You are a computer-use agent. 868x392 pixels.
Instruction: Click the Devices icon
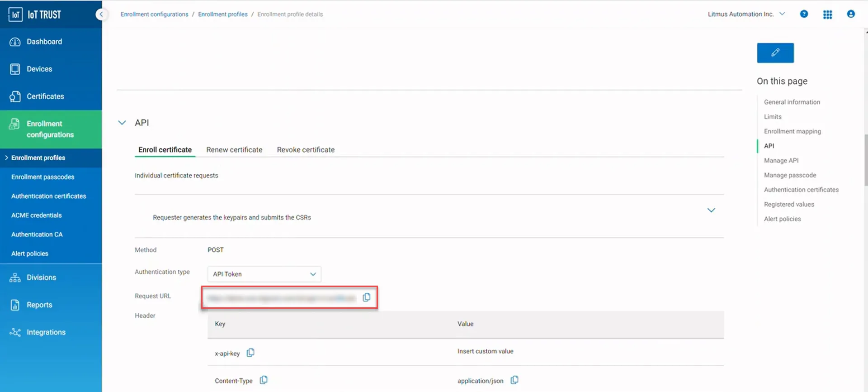click(15, 69)
